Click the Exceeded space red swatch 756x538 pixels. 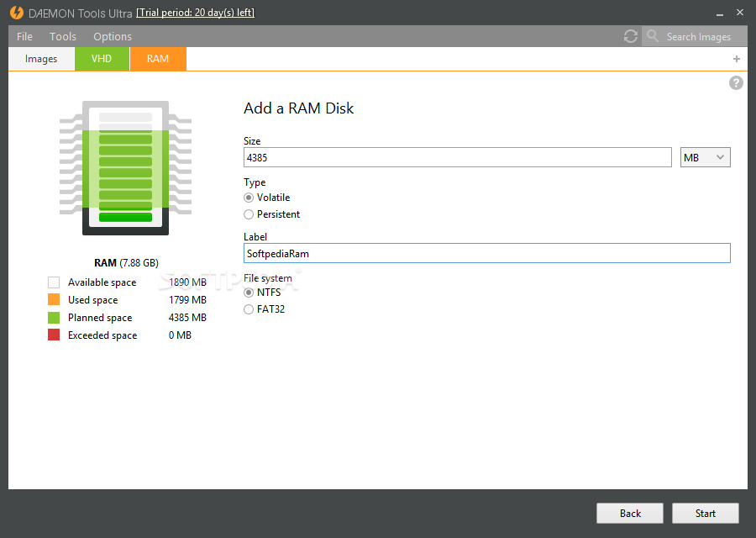[54, 335]
